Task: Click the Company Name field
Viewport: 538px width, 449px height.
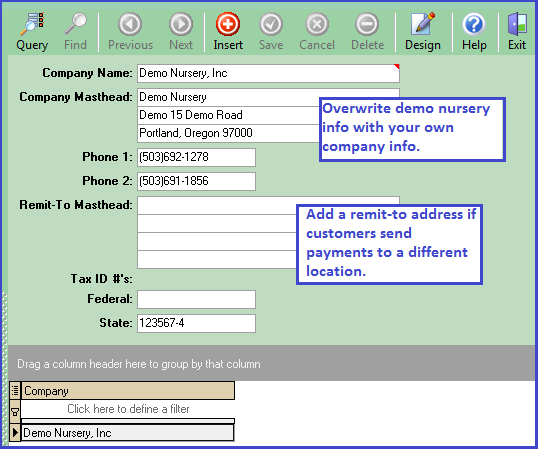Action: (268, 73)
